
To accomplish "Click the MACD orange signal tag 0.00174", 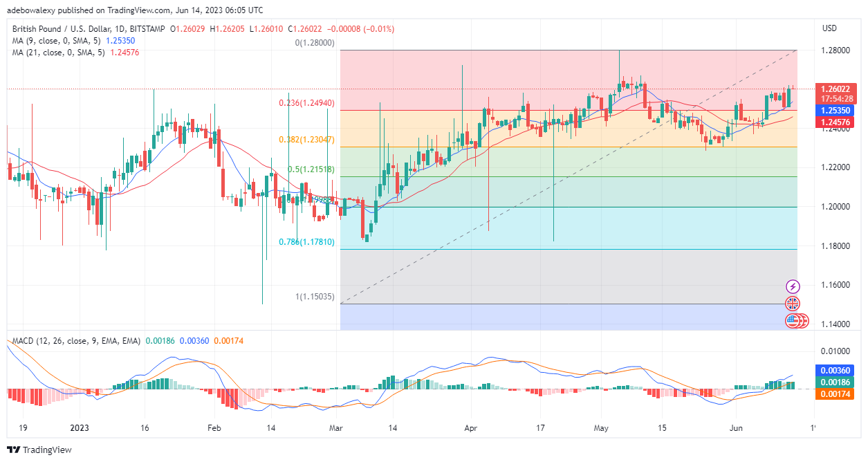I will click(835, 394).
